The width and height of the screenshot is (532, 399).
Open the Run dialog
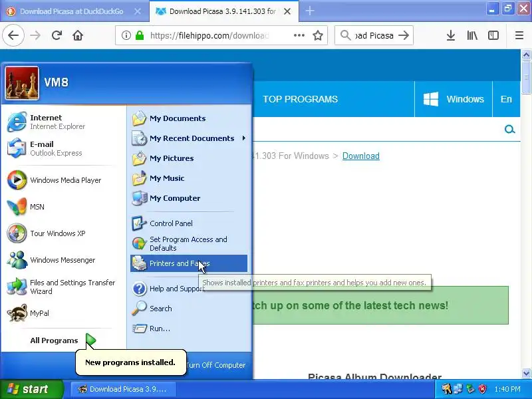pyautogui.click(x=189, y=329)
